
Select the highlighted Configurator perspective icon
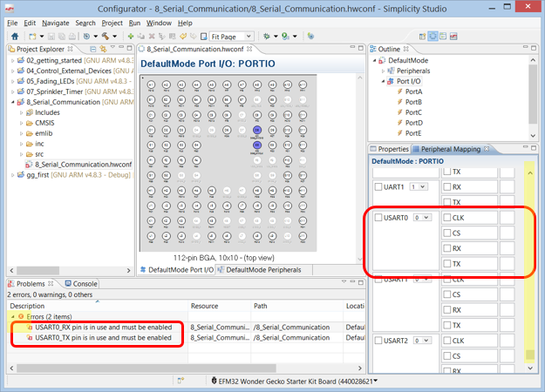[x=433, y=36]
